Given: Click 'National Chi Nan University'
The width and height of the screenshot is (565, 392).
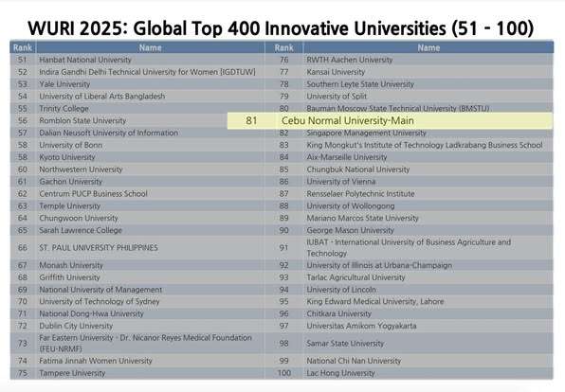Looking at the screenshot, I should click(354, 361).
